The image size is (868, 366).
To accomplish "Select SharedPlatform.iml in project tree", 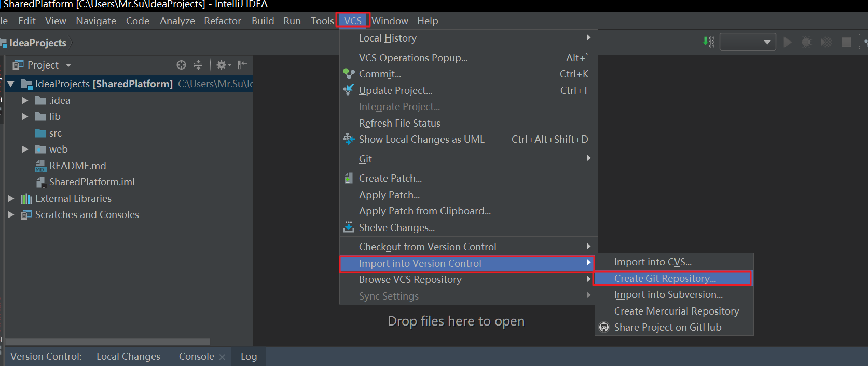I will click(x=92, y=182).
